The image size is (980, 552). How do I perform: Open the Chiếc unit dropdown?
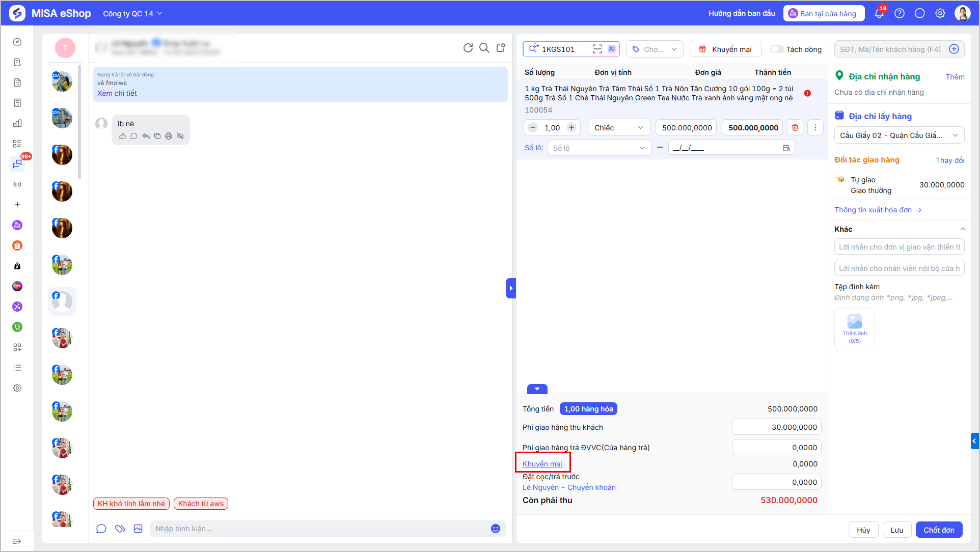(x=619, y=127)
